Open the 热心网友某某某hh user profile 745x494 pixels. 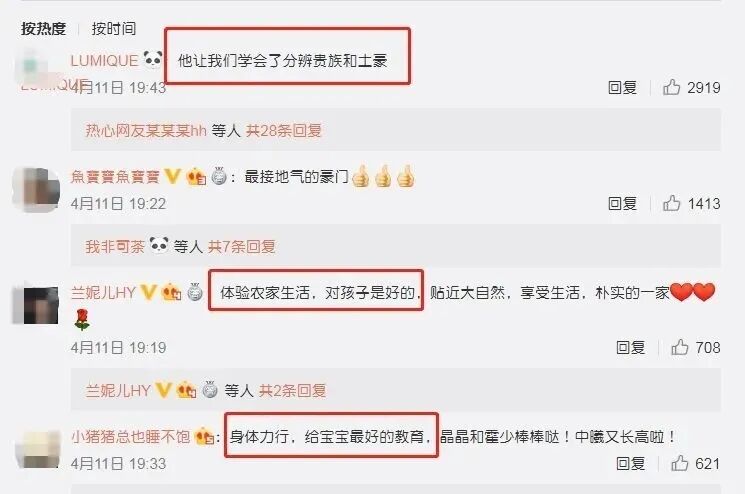(x=146, y=130)
